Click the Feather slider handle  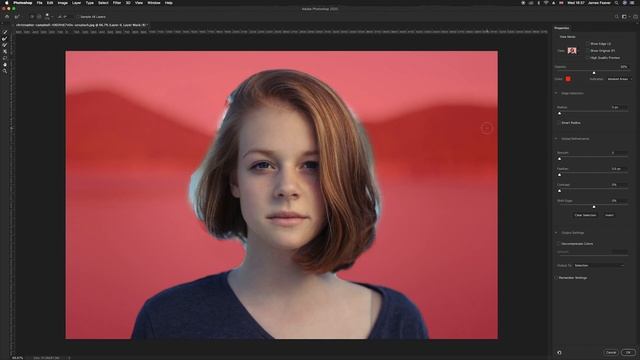pos(560,175)
